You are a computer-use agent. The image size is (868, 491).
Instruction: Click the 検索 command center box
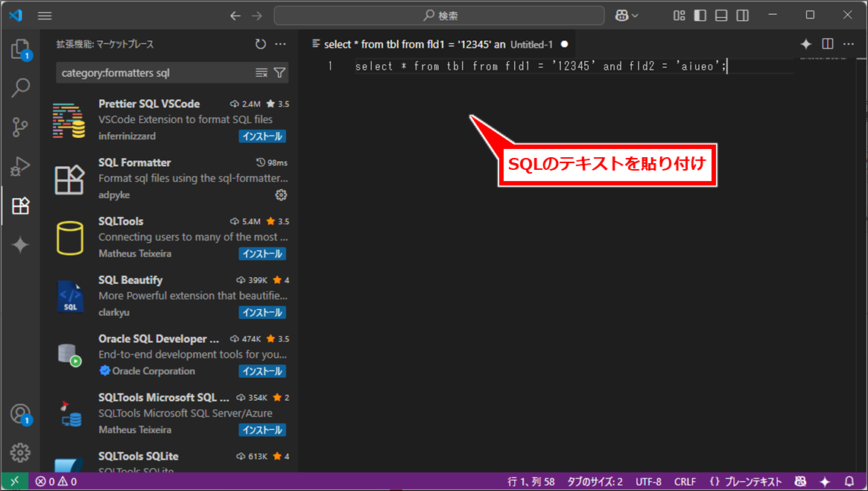pyautogui.click(x=439, y=16)
